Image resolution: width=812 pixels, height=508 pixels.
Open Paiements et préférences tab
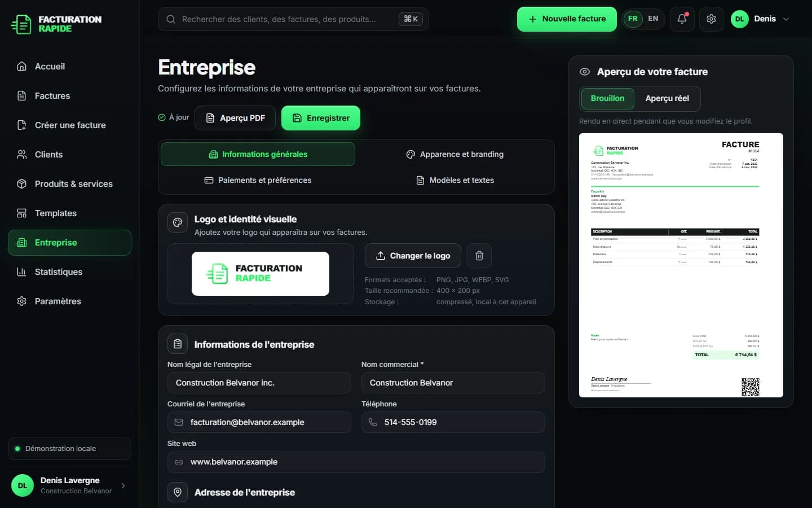(x=258, y=180)
